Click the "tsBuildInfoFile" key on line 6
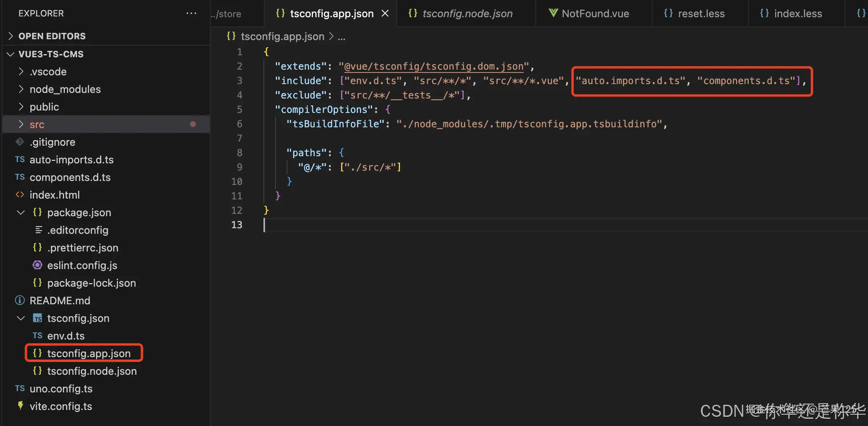The width and height of the screenshot is (868, 426). click(336, 124)
